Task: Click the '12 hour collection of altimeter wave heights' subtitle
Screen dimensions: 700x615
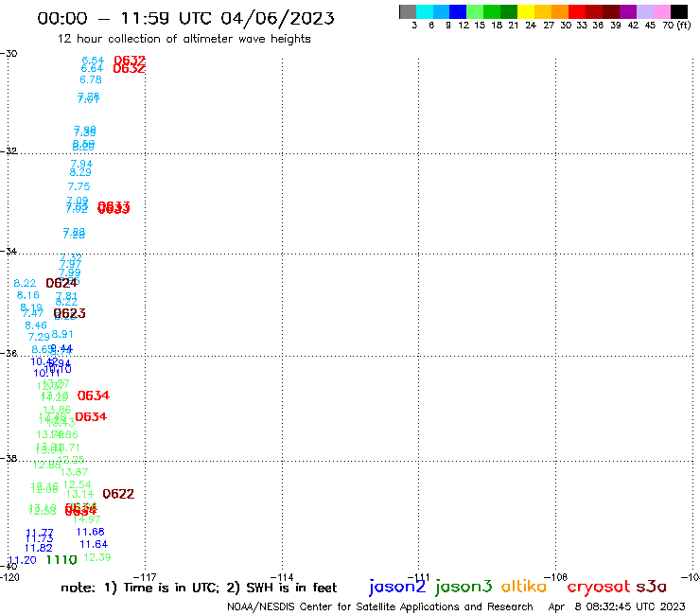Action: 184,39
